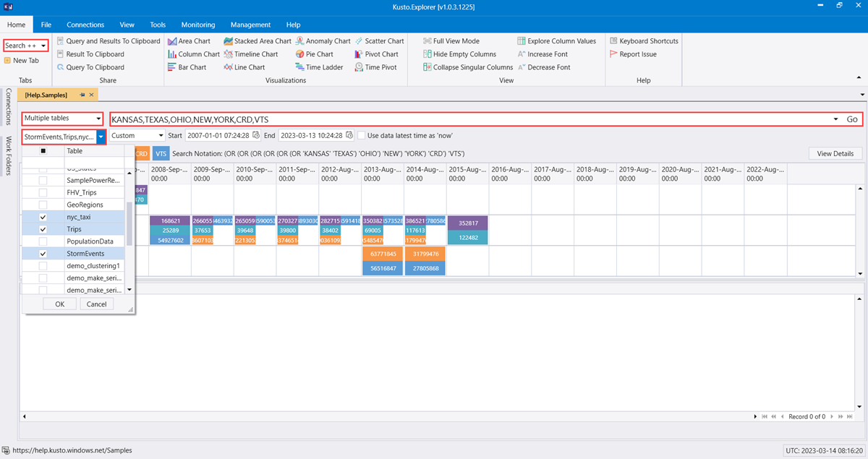Uncheck the StormEvents table
This screenshot has width=868, height=459.
coord(42,254)
